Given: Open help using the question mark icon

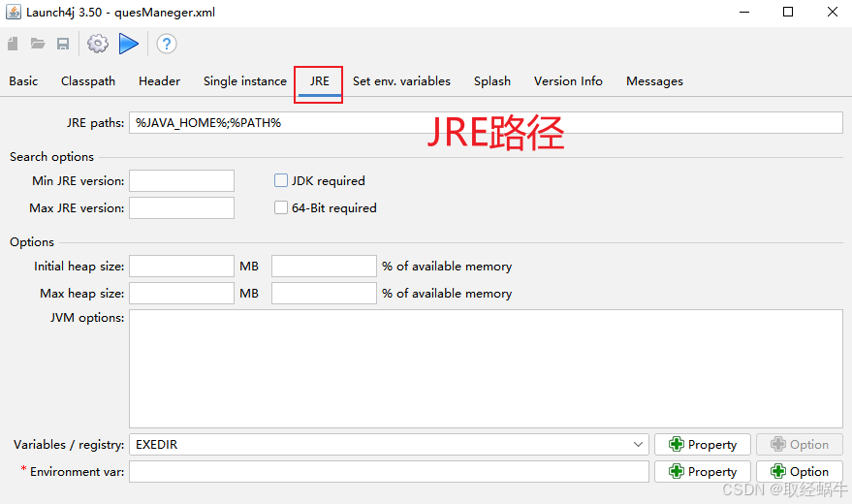Looking at the screenshot, I should pos(167,44).
